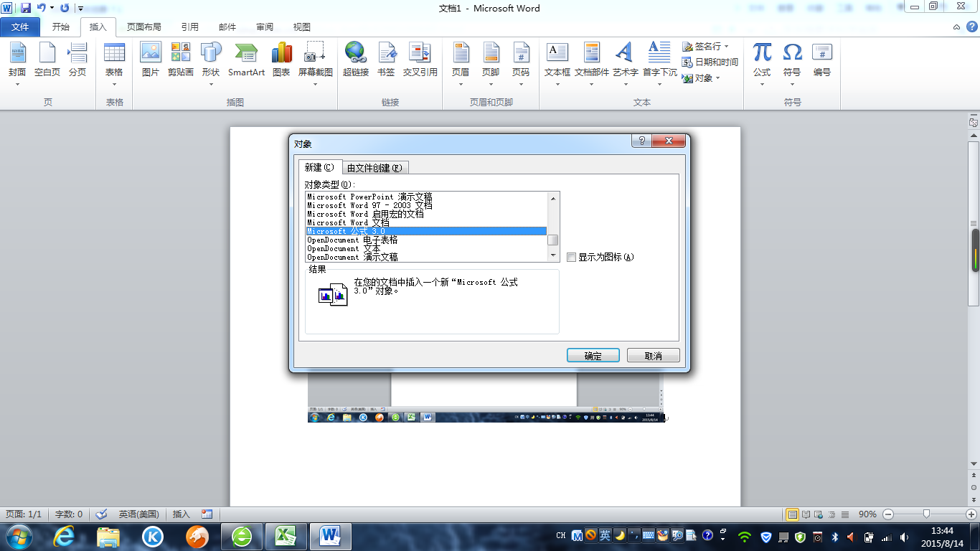Check the 显示为图标 checkbox
The height and width of the screenshot is (551, 980).
tap(571, 257)
